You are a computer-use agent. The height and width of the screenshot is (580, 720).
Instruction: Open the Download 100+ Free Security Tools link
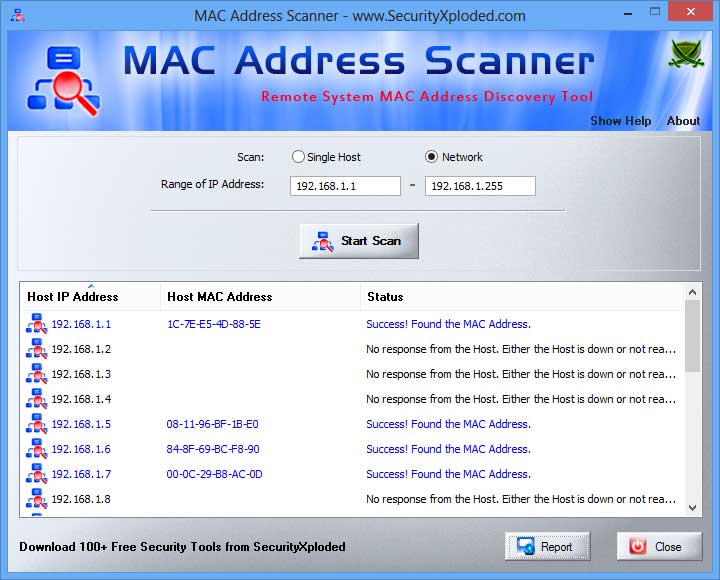[x=182, y=546]
